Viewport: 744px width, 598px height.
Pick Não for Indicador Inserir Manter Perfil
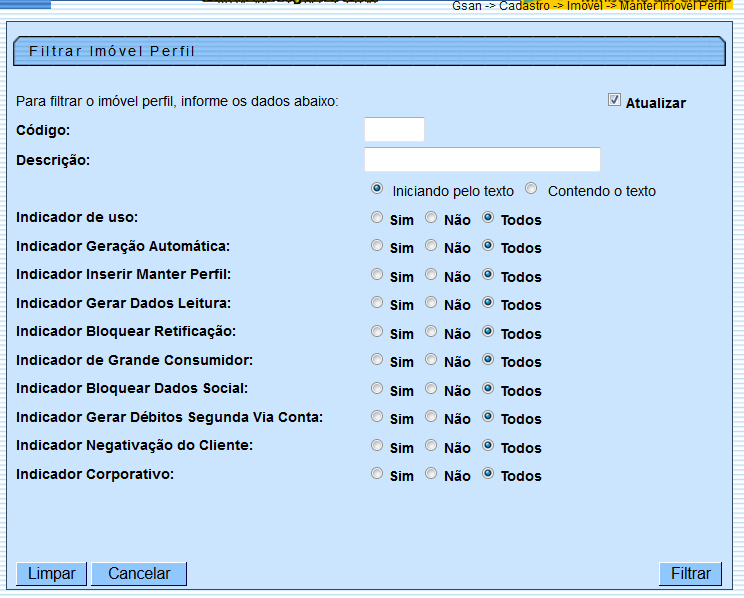(x=431, y=274)
